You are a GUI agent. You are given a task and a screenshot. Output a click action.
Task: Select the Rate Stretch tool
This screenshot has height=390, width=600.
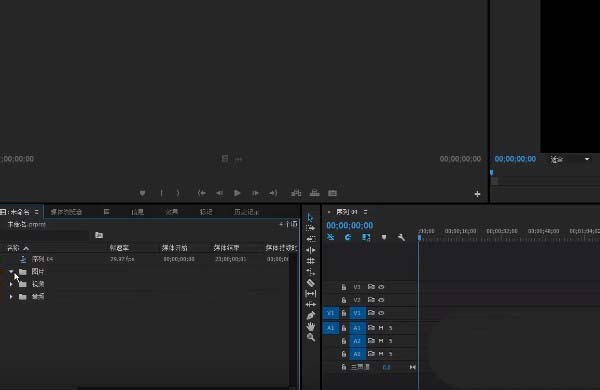click(310, 272)
